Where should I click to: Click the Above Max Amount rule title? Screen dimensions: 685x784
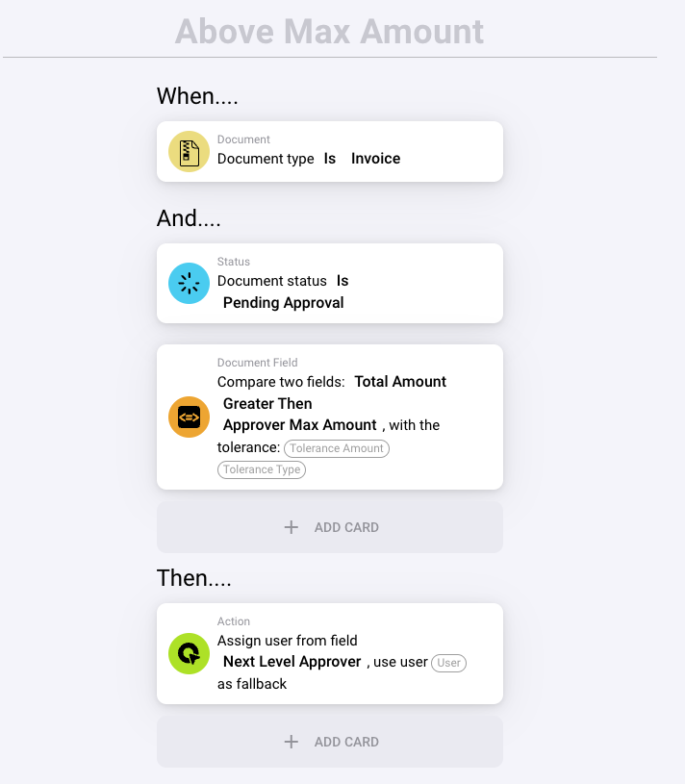pyautogui.click(x=330, y=32)
